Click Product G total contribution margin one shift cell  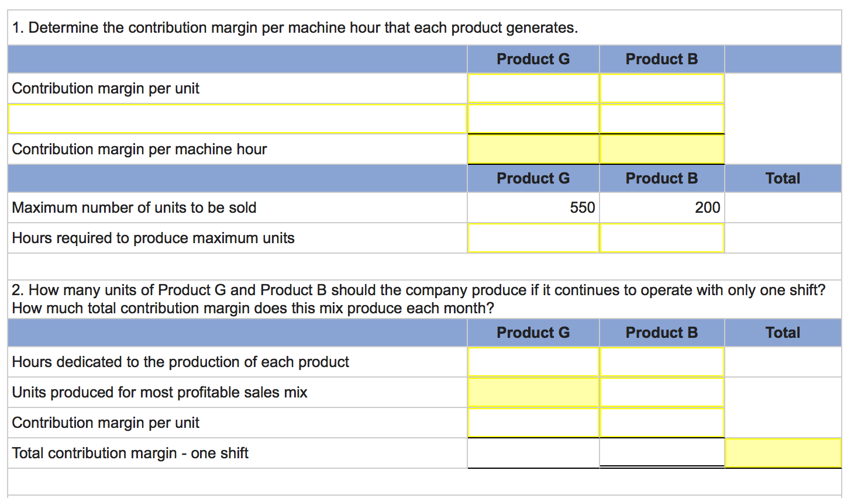point(533,453)
